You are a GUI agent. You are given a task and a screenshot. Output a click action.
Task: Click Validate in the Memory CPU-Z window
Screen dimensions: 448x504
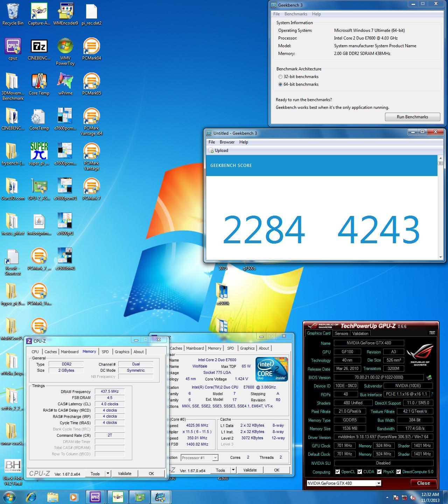pyautogui.click(x=125, y=474)
